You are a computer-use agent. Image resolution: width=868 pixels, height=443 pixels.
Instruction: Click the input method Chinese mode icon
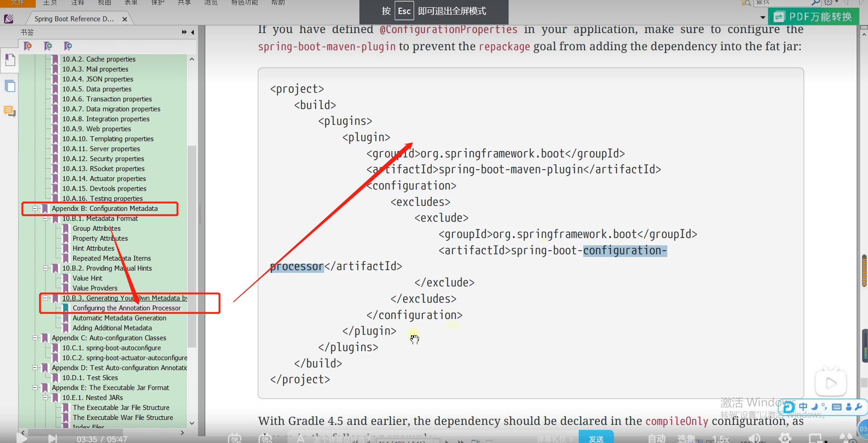[x=803, y=407]
